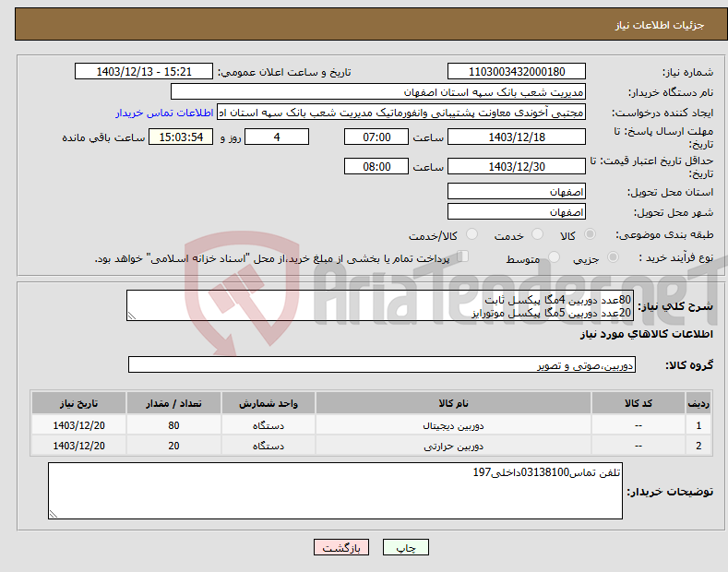This screenshot has width=728, height=572.
Task: Click the buyer notes textarea resize handle
Action: coord(54,514)
